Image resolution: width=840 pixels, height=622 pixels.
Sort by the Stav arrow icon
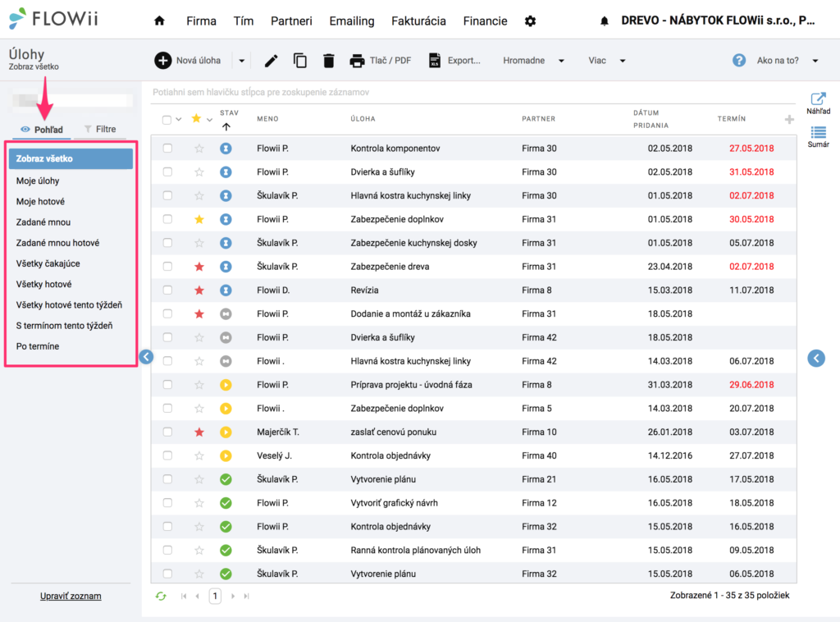tap(226, 127)
